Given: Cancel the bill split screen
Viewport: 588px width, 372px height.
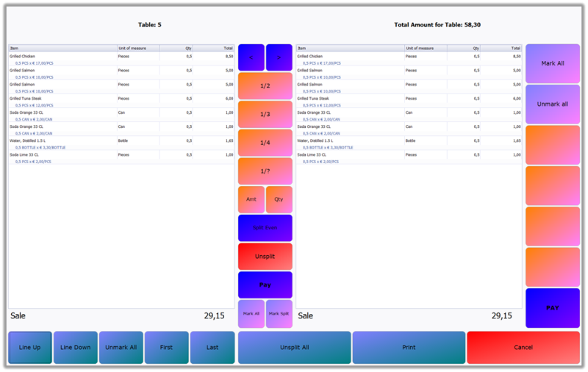Looking at the screenshot, I should [x=523, y=347].
